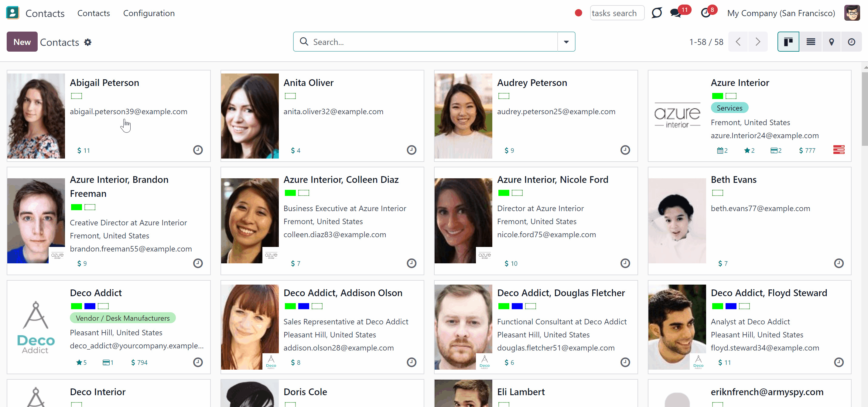Open activity clock on Deco Addict card
868x407 pixels.
(198, 362)
